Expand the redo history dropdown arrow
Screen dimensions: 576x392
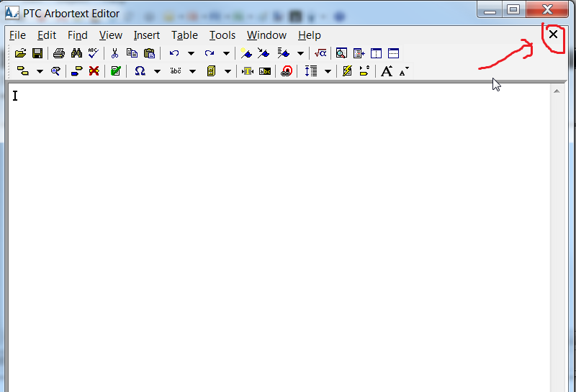(x=226, y=54)
